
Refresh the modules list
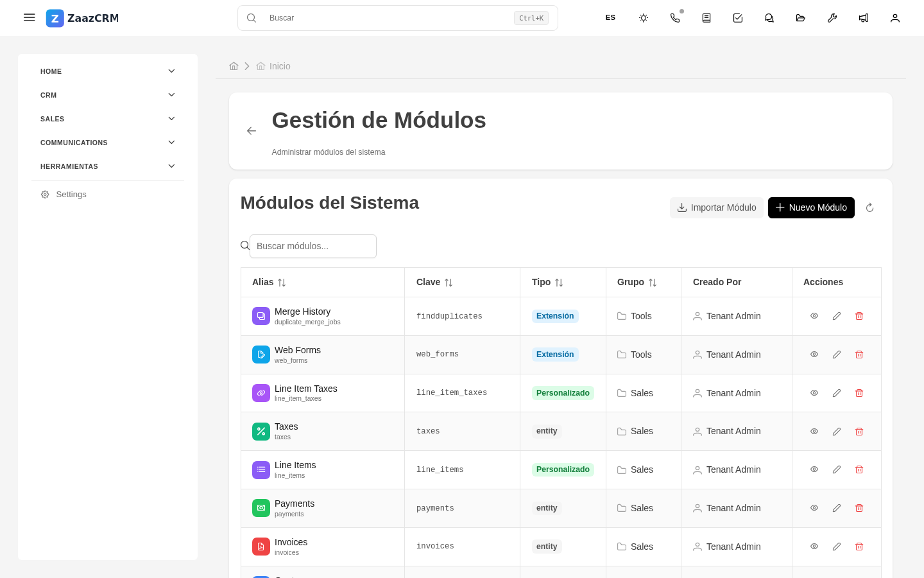(x=869, y=207)
